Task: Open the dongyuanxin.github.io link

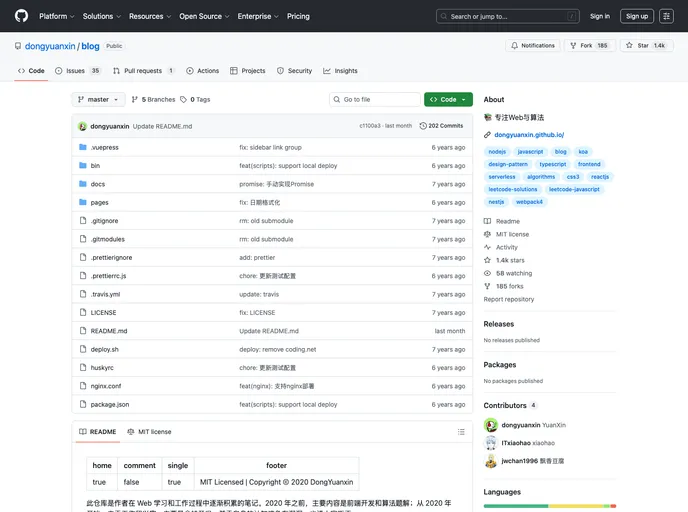Action: (529, 134)
